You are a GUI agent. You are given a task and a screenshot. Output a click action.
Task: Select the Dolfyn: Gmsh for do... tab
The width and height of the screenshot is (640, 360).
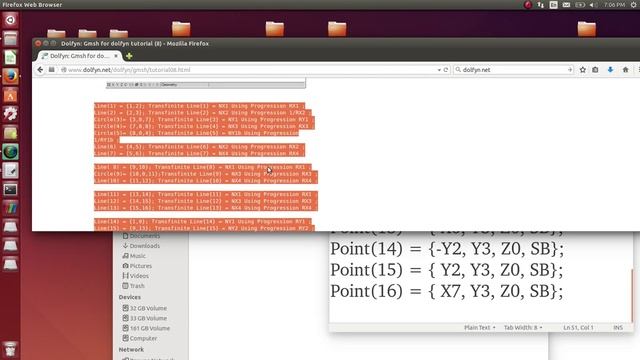pyautogui.click(x=80, y=56)
